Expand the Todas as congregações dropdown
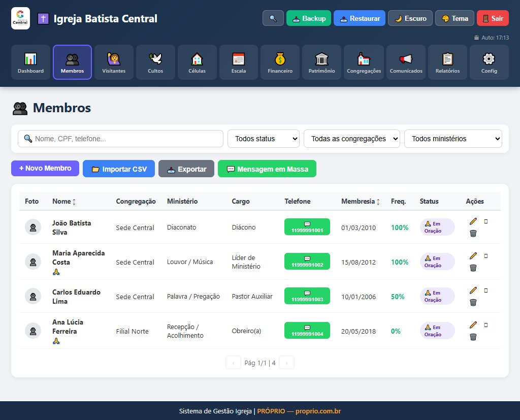 pyautogui.click(x=352, y=139)
